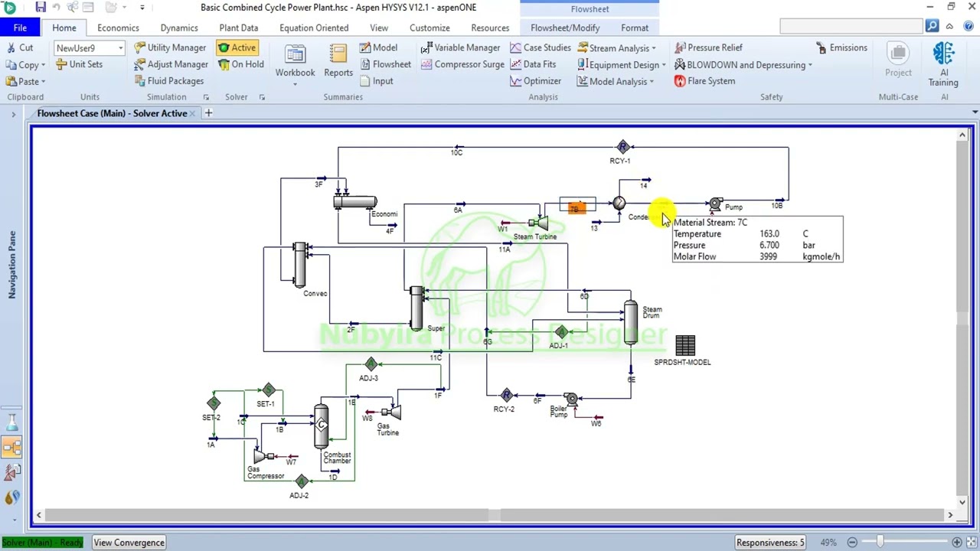Screen dimensions: 980x551
Task: Select the Combust Chamber reactor
Action: click(x=321, y=427)
